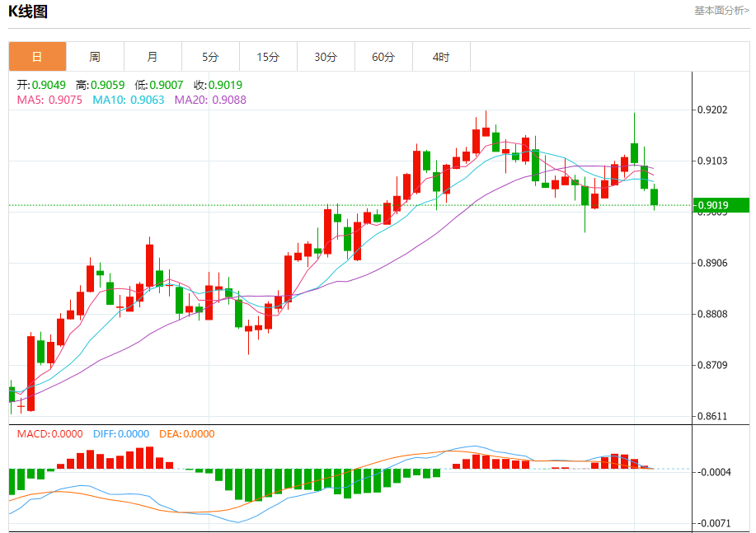Open the 15分 timeframe tab
Image resolution: width=756 pixels, height=533 pixels.
click(268, 57)
